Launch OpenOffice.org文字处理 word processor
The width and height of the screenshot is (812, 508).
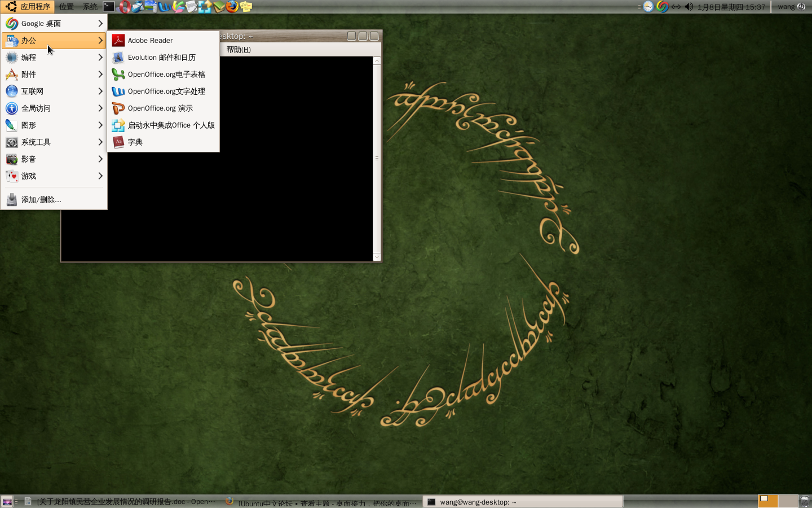point(163,91)
